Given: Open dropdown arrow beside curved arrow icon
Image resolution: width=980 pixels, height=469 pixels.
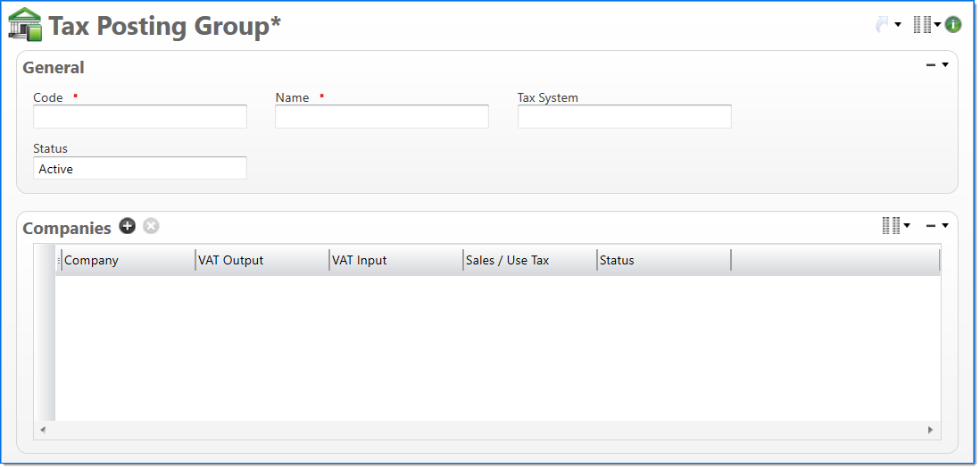Looking at the screenshot, I should [898, 25].
